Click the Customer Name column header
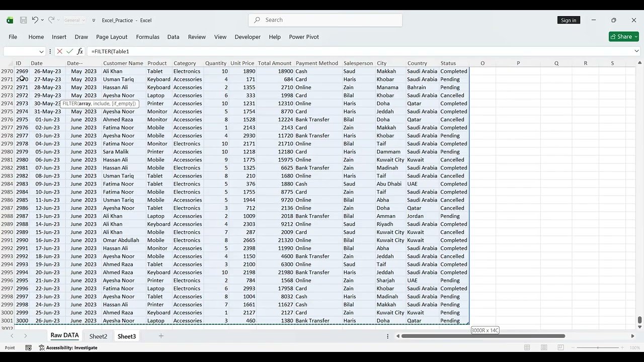This screenshot has width=644, height=362. point(123,63)
